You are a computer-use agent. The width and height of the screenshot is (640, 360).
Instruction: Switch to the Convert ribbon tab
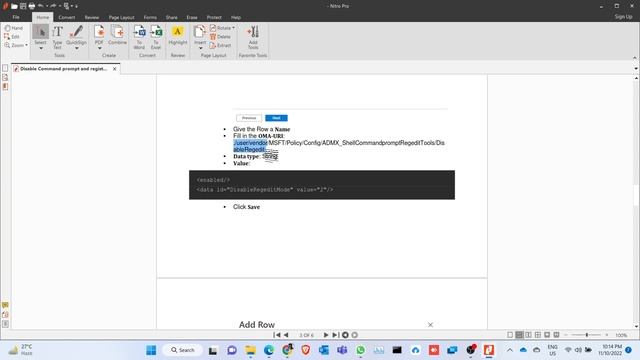(67, 18)
